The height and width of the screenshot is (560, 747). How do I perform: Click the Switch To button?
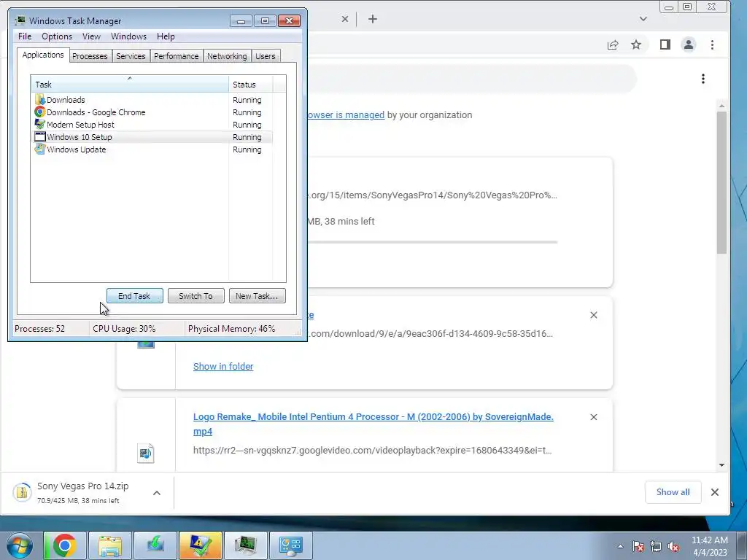196,296
